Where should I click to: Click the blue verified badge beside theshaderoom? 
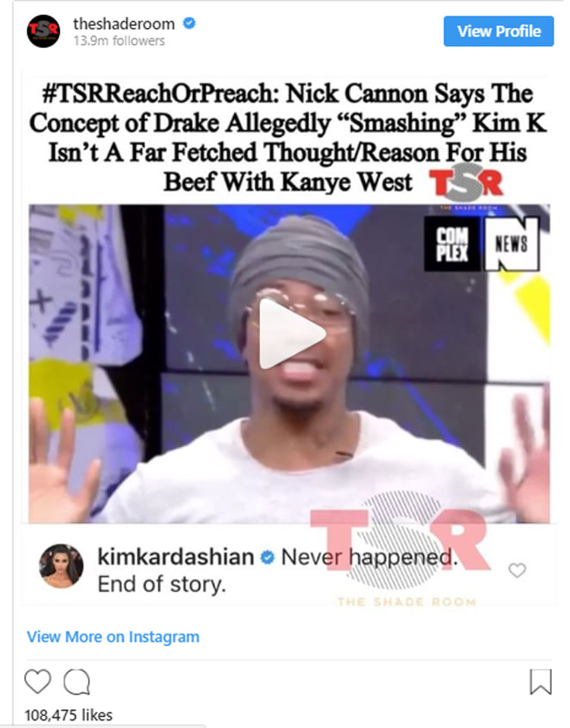(189, 23)
